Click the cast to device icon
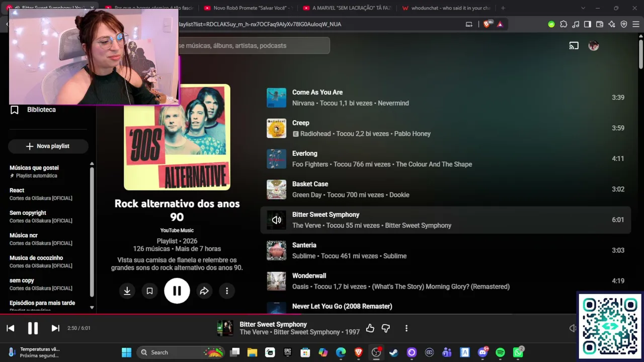 574,46
